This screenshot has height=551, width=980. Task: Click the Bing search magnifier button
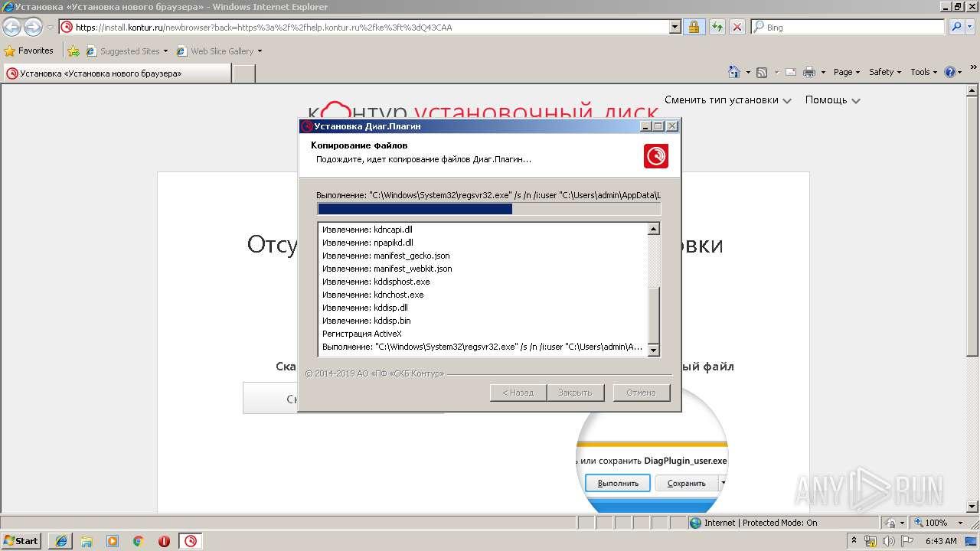tap(955, 28)
